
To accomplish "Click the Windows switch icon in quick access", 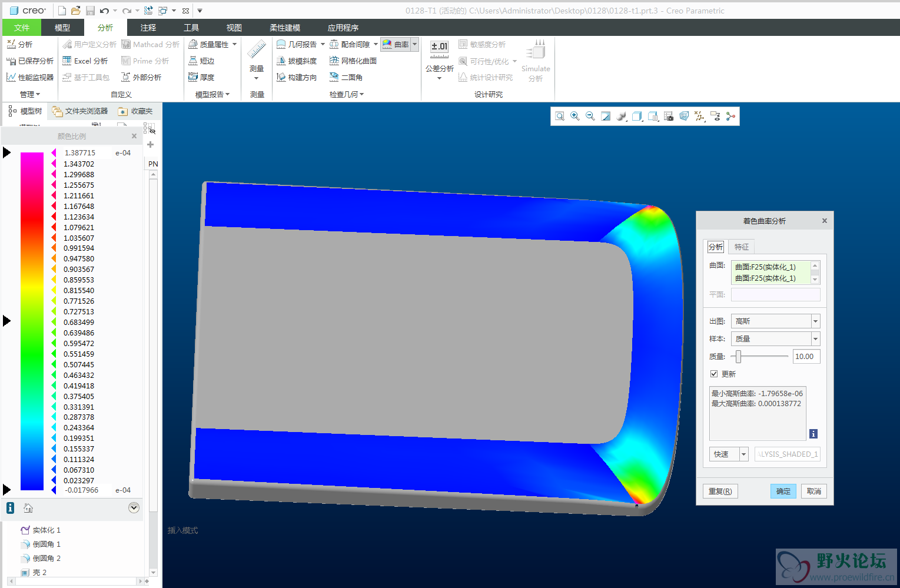I will [x=163, y=11].
